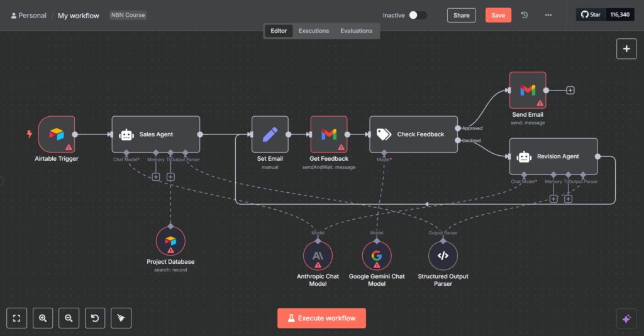
Task: Add a node with the plus button
Action: pyautogui.click(x=626, y=49)
